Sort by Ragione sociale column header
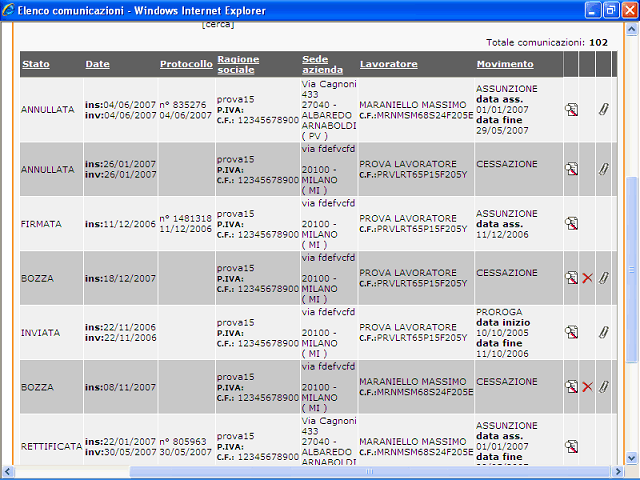 click(238, 64)
